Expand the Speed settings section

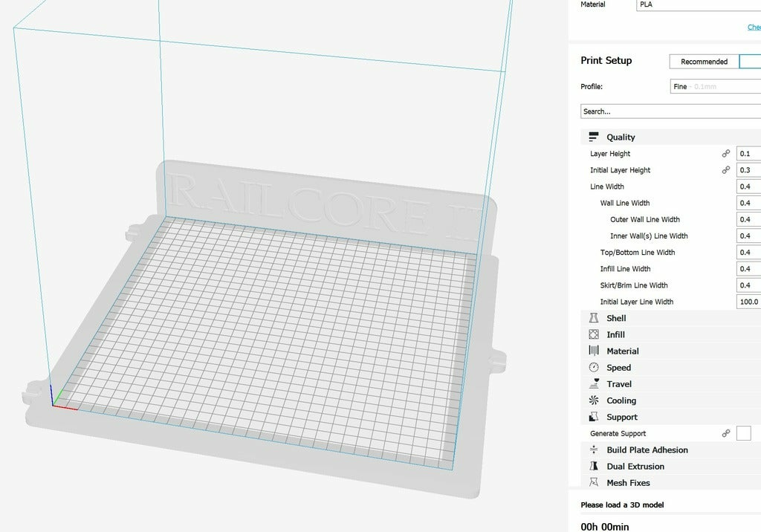click(x=671, y=368)
